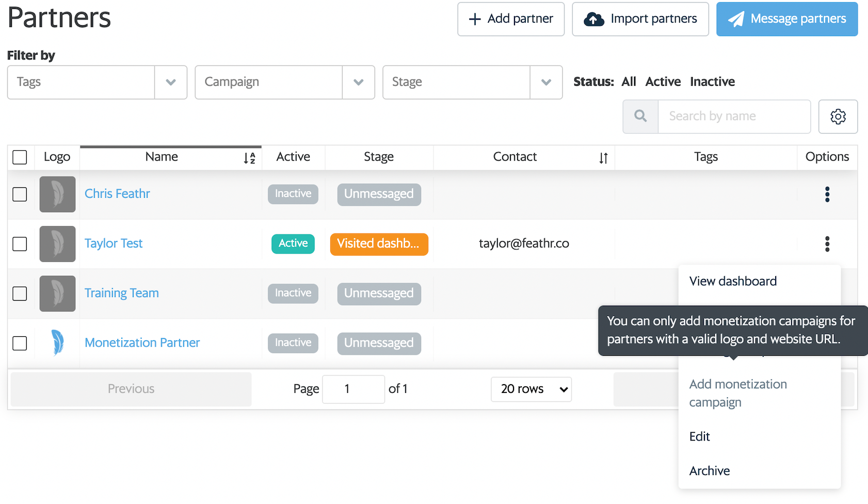
Task: Check the box for Chris Feathr
Action: (x=20, y=194)
